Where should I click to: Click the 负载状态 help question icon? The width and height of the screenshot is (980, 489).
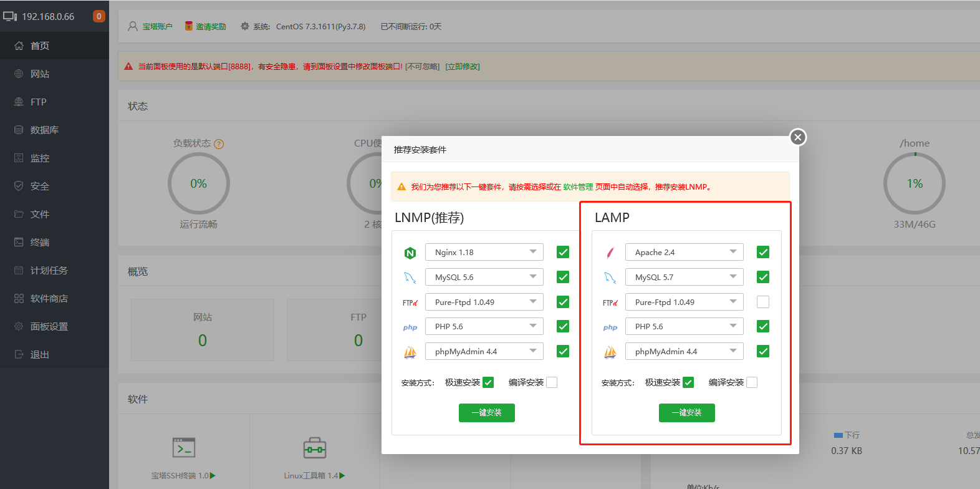coord(219,143)
